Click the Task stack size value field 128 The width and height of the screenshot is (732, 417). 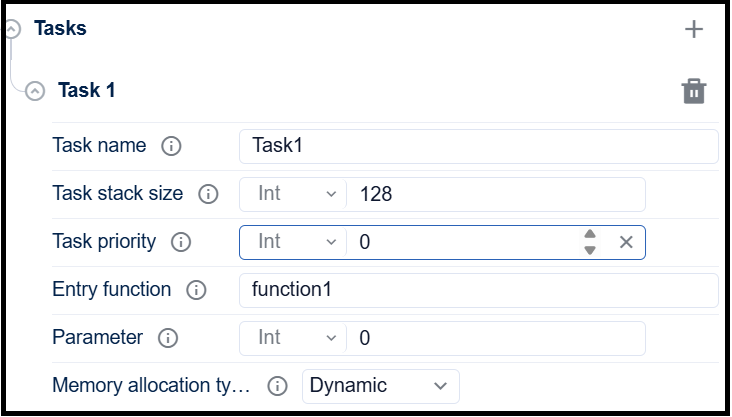click(x=495, y=194)
